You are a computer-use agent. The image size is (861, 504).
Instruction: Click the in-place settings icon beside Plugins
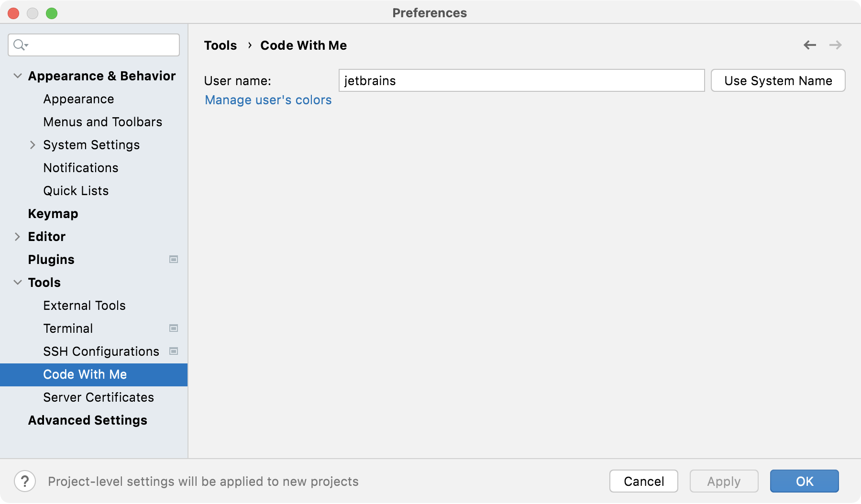[x=174, y=259]
